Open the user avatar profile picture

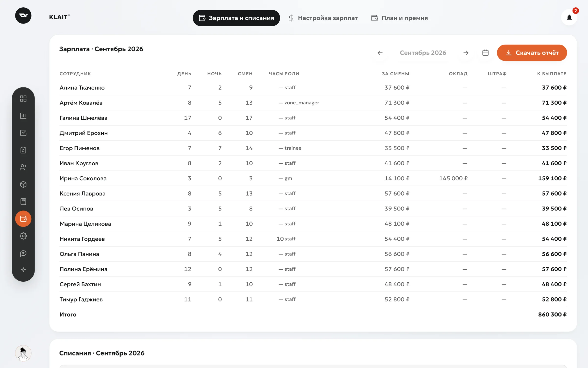click(23, 353)
